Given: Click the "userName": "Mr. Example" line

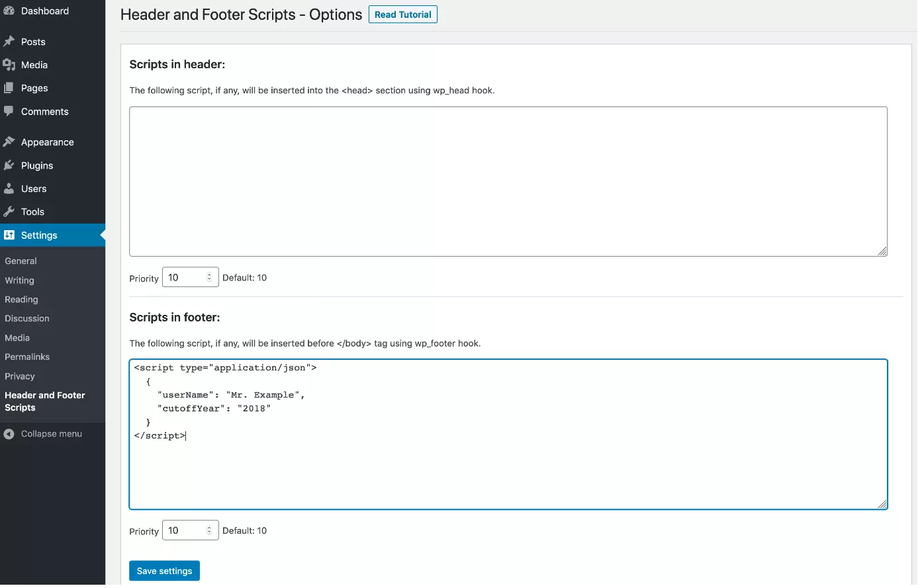Looking at the screenshot, I should click(x=231, y=395).
